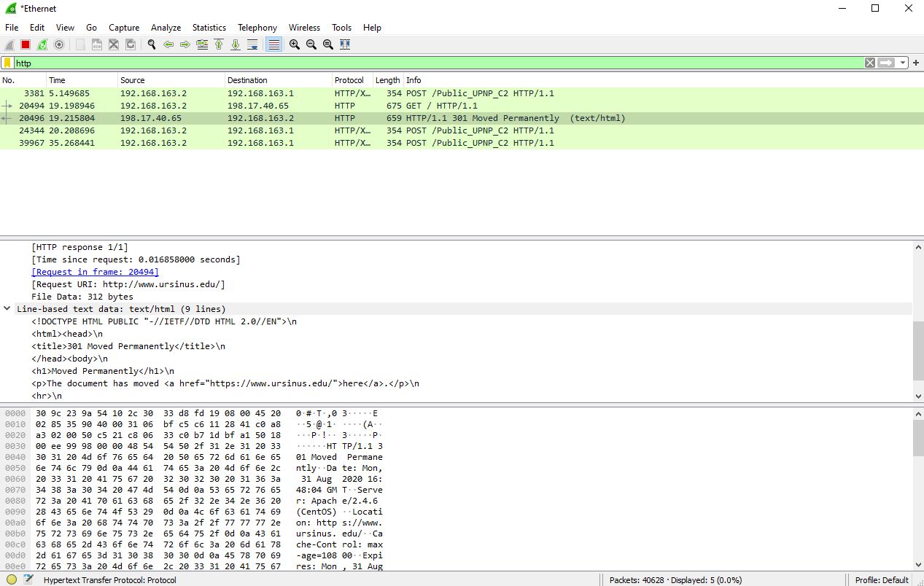Click the start capture shark fin icon
This screenshot has width=924, height=586.
[x=9, y=44]
